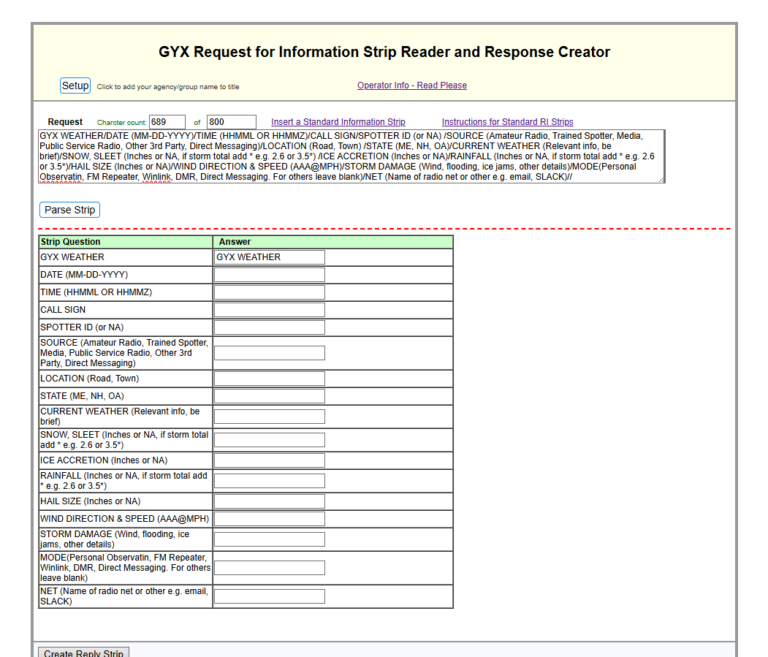Select the LOCATION (Road, Town) answer field
This screenshot has width=768, height=657.
pyautogui.click(x=269, y=379)
